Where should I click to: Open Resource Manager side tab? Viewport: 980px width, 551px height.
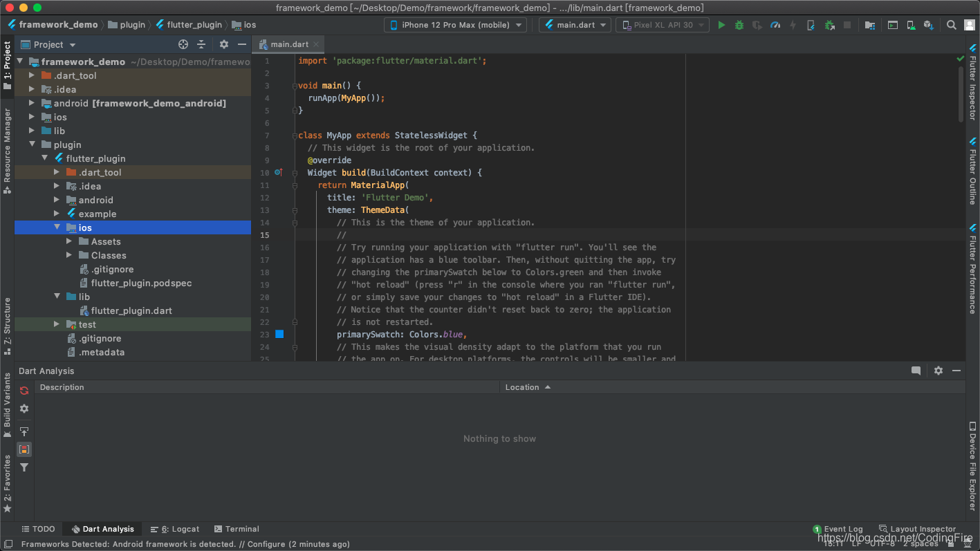[x=7, y=151]
